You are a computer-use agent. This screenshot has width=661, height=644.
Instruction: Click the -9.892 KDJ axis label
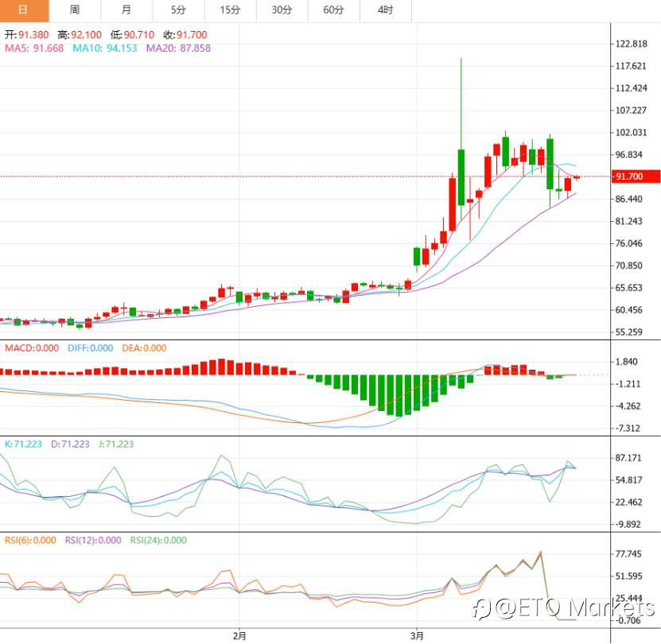[x=628, y=525]
